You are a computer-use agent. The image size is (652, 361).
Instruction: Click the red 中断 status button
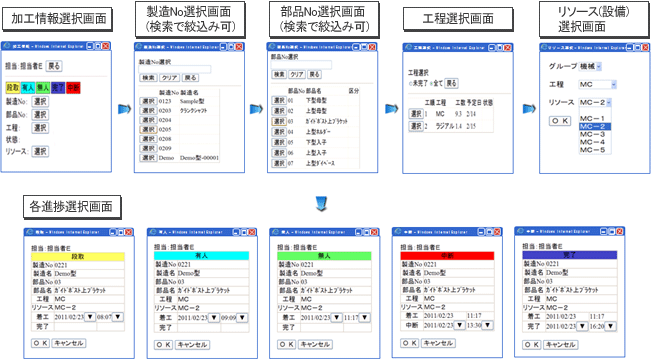tap(73, 87)
